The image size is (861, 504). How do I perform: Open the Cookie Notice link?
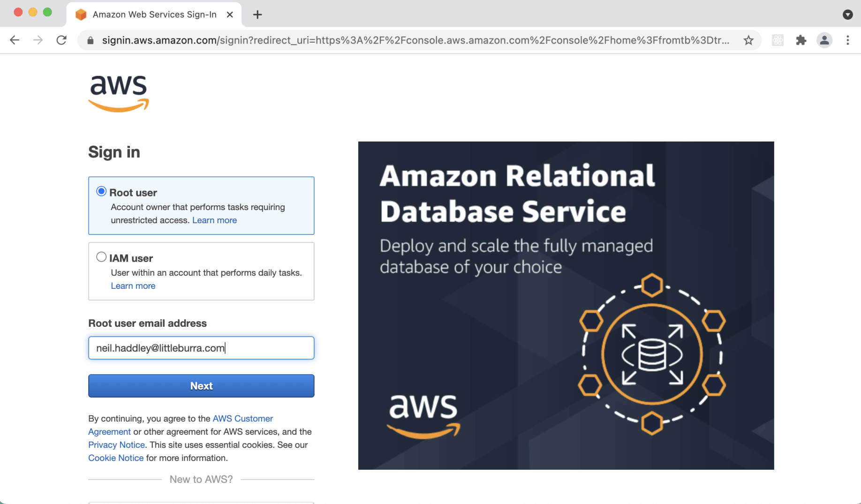(x=116, y=458)
